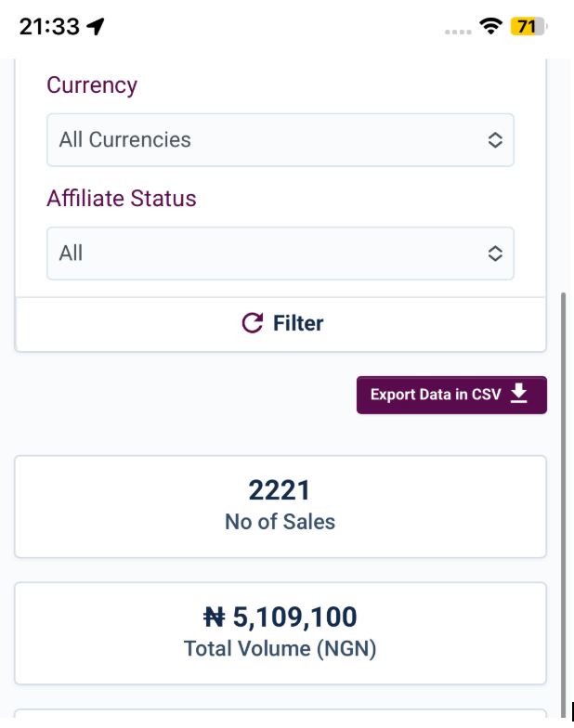574x728 pixels.
Task: Select the No of Sales text
Action: (280, 522)
